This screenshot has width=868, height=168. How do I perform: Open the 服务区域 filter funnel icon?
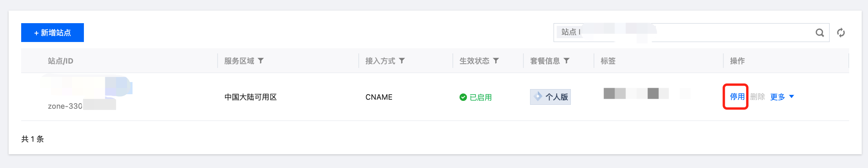click(261, 61)
